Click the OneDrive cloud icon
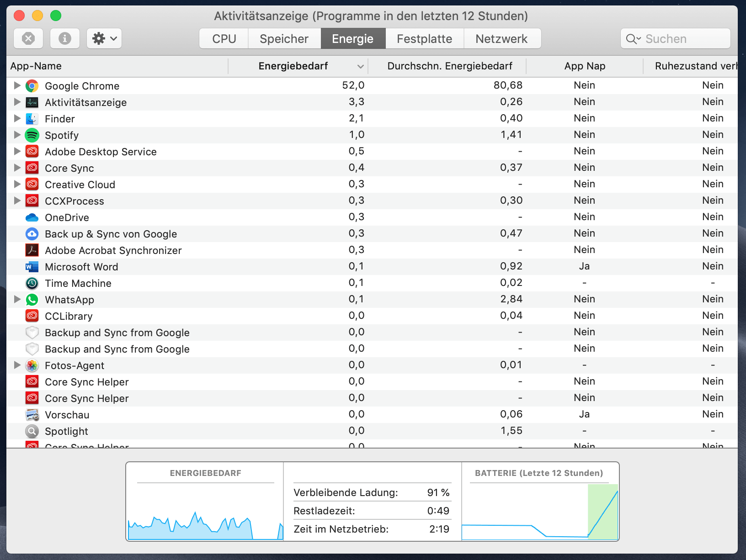The height and width of the screenshot is (560, 746). point(32,217)
